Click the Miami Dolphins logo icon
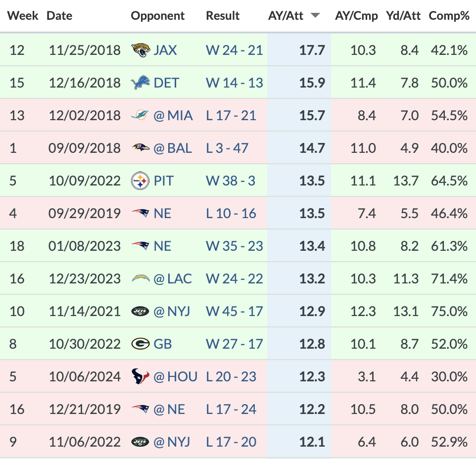476x459 pixels. (x=140, y=115)
